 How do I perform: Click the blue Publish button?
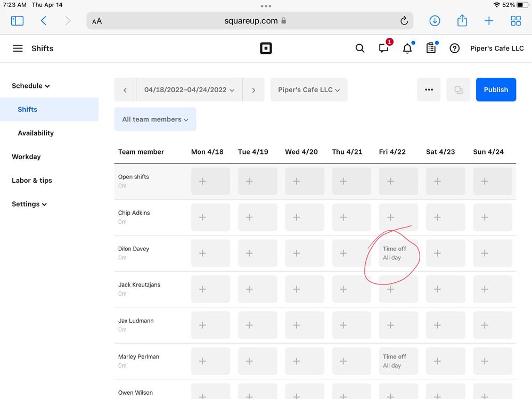[x=496, y=89]
